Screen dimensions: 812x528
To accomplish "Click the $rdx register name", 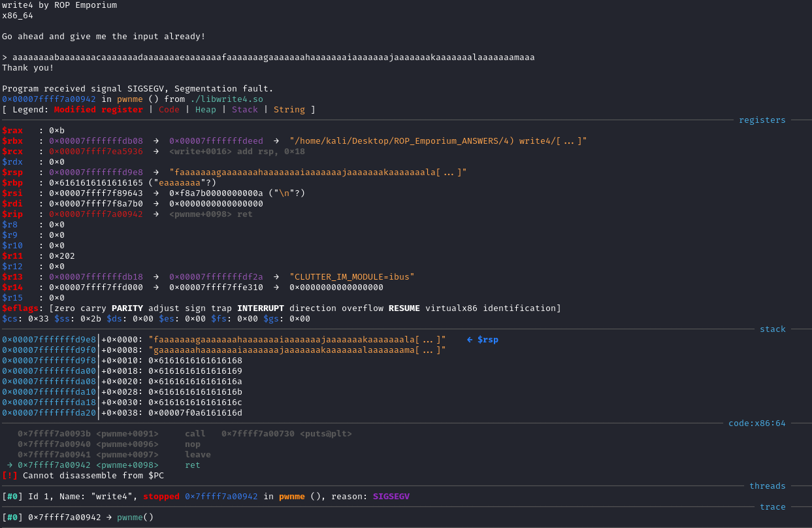I will [12, 162].
